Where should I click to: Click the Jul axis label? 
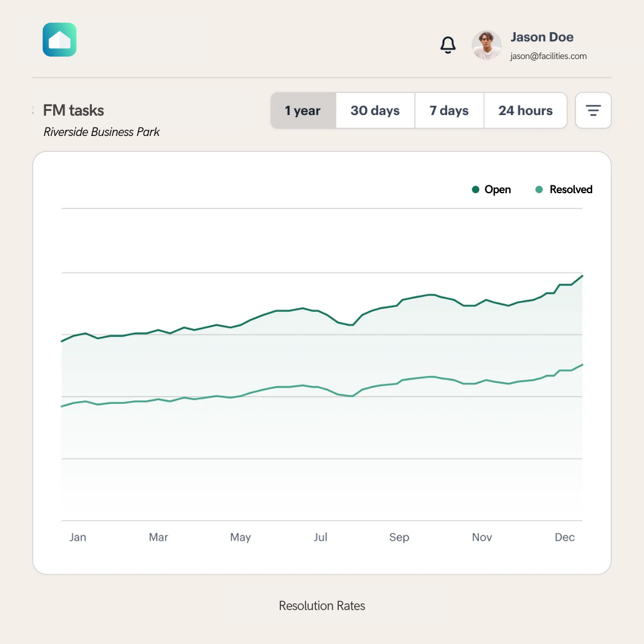pyautogui.click(x=320, y=537)
